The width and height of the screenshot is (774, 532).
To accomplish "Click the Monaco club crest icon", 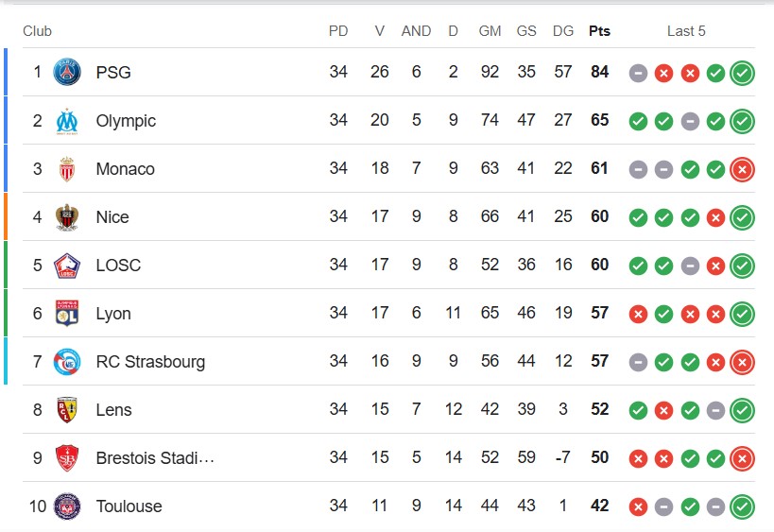I will 67,169.
